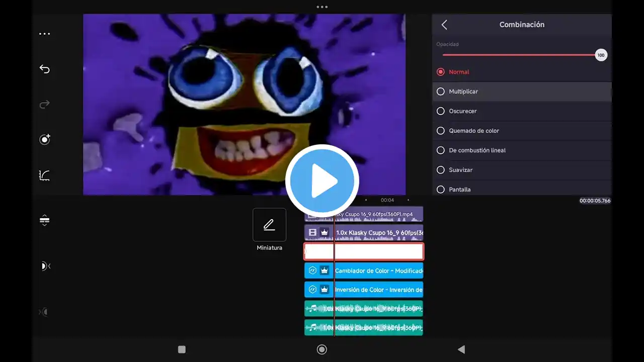Screen dimensions: 644x362
Task: Open the top three-dot window handle
Action: (x=322, y=7)
